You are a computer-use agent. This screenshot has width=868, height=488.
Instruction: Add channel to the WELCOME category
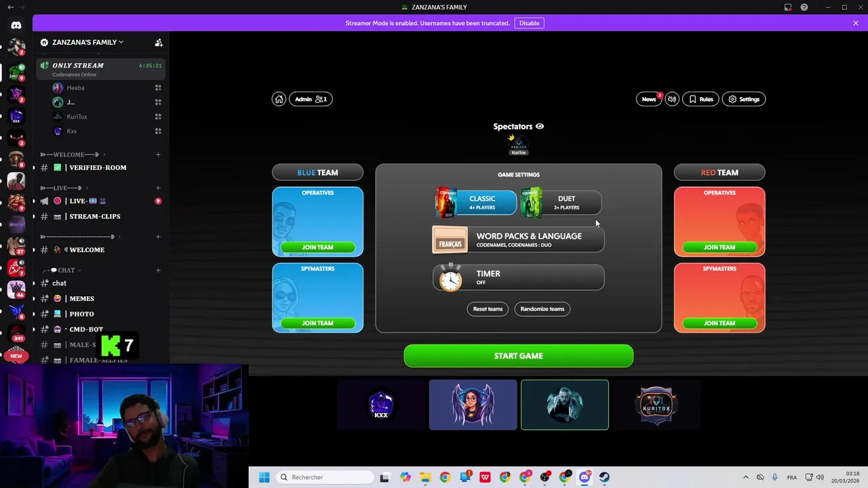(158, 155)
